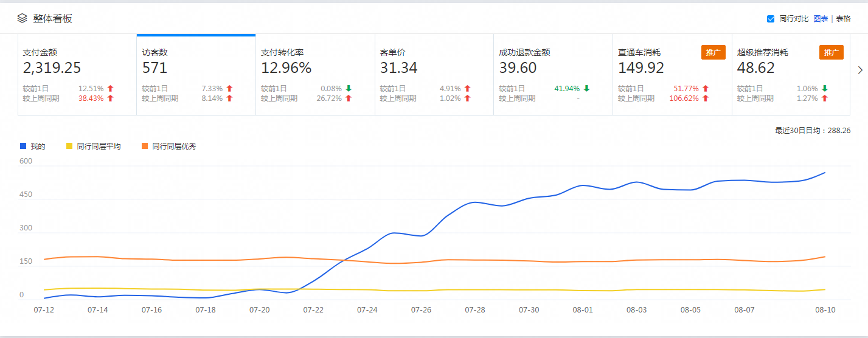Select the 超级推荐消耗 metric card
Viewport: 868px width, 338px height.
click(791, 75)
